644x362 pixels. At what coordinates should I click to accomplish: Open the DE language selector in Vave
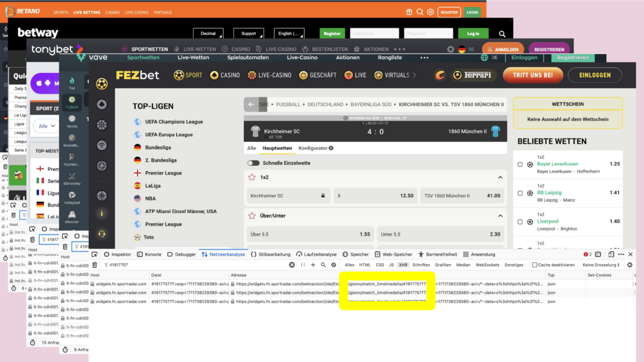(x=489, y=57)
